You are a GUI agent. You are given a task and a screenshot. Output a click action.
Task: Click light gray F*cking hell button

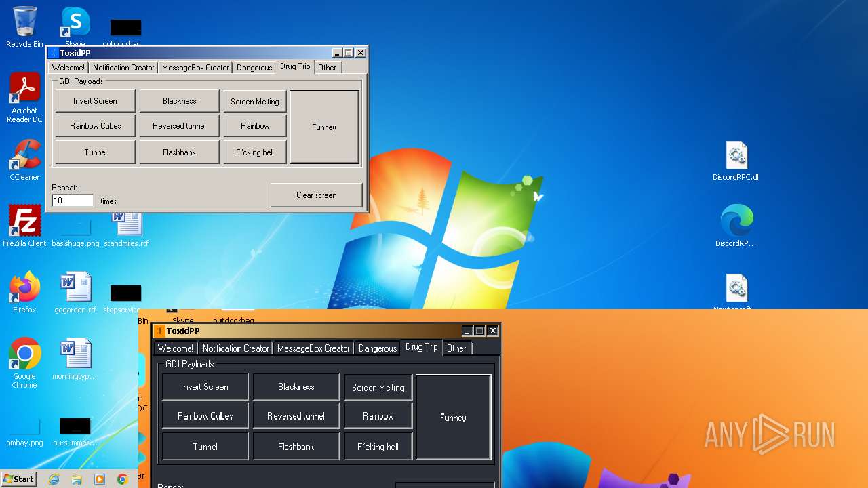(255, 152)
